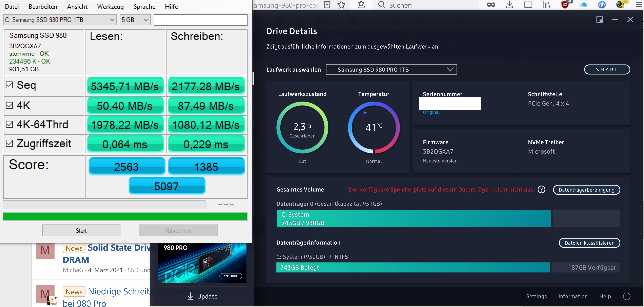Click the help question mark icon
This screenshot has width=644, height=307.
coord(541,190)
